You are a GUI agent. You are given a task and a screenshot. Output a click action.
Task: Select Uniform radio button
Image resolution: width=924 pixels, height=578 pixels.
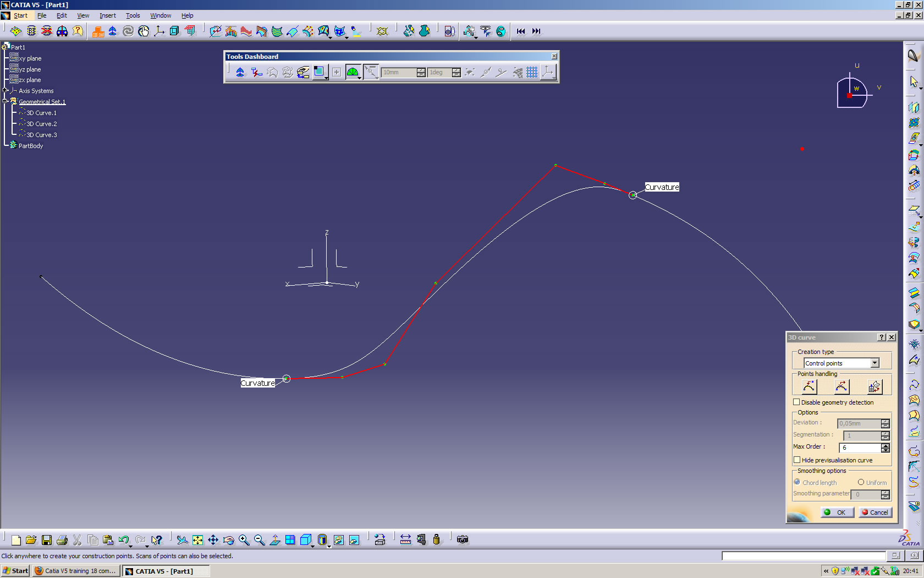coord(861,482)
